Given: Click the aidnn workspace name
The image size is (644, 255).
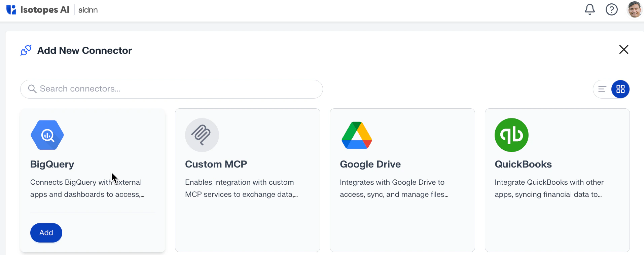Looking at the screenshot, I should [88, 10].
